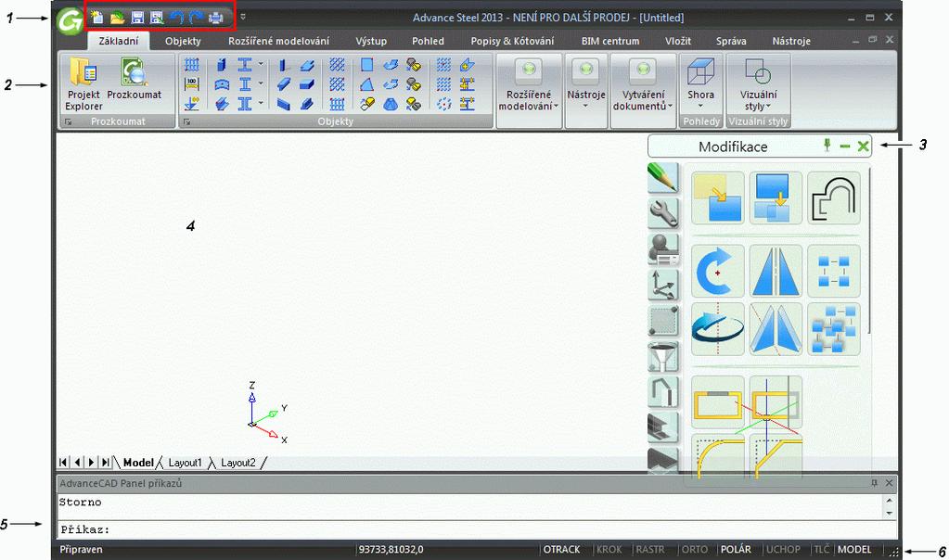This screenshot has height=560, width=949.
Task: Open the UCS axes category in the palette
Action: tap(662, 285)
